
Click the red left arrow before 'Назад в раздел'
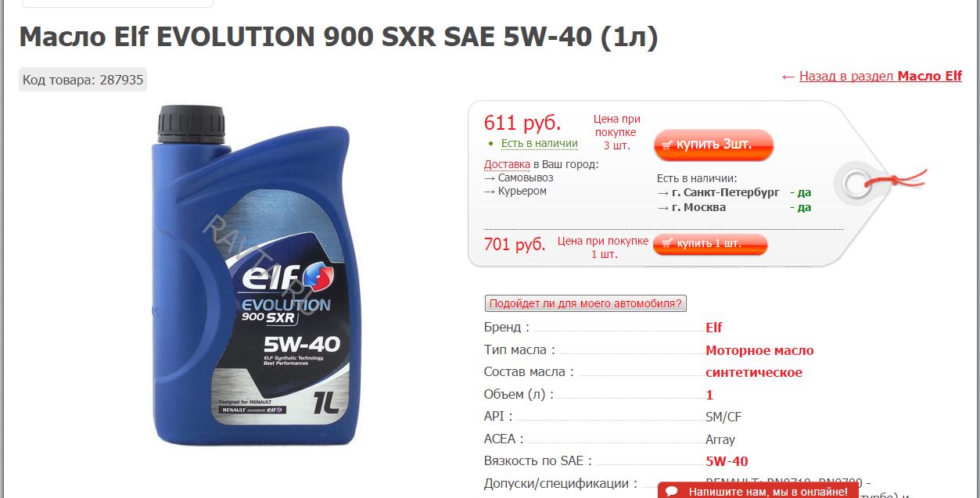tap(788, 77)
